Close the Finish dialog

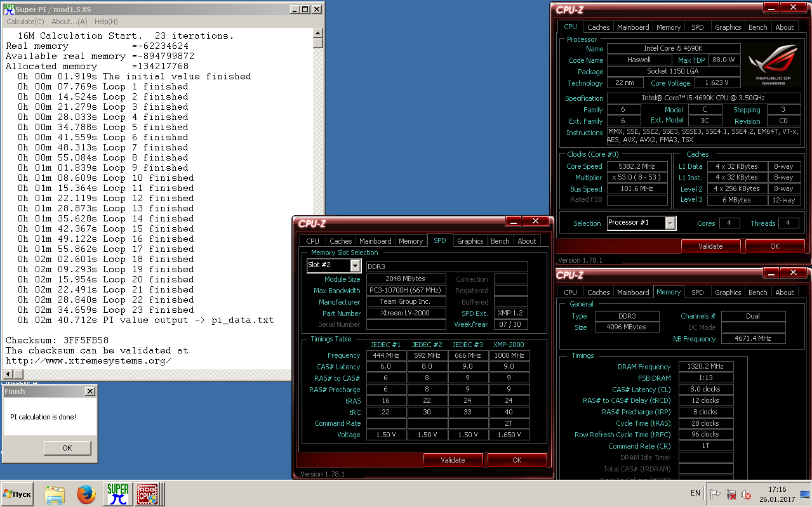(x=90, y=392)
